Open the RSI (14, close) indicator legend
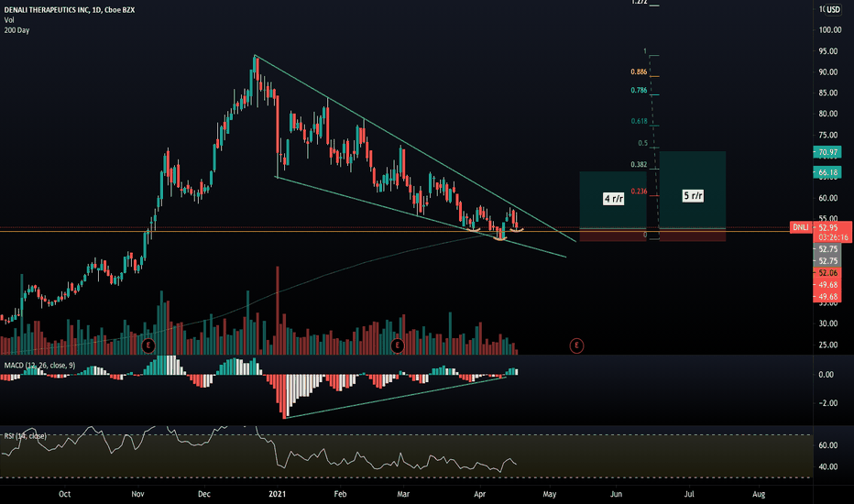The image size is (854, 504). [x=25, y=436]
